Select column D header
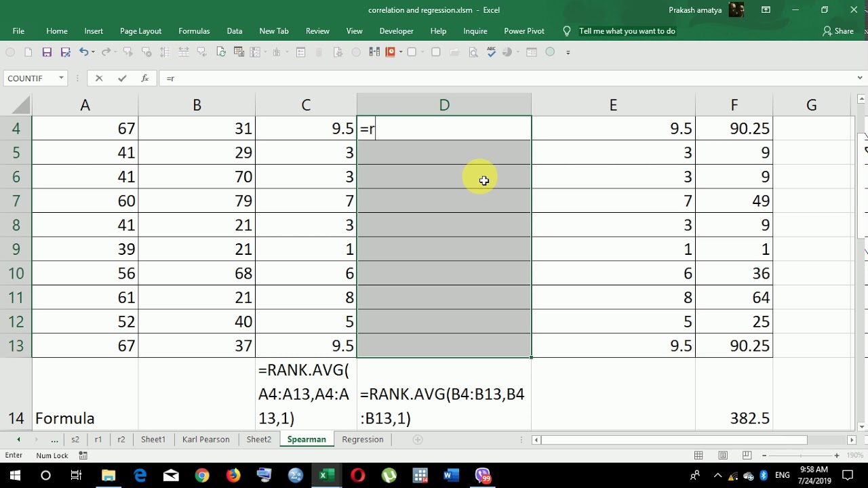 [444, 105]
